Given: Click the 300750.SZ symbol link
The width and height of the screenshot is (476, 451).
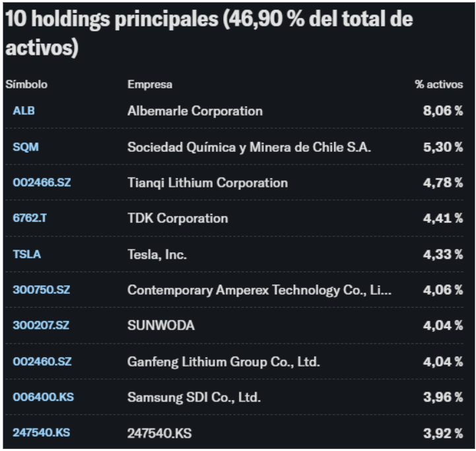Looking at the screenshot, I should (x=41, y=289).
